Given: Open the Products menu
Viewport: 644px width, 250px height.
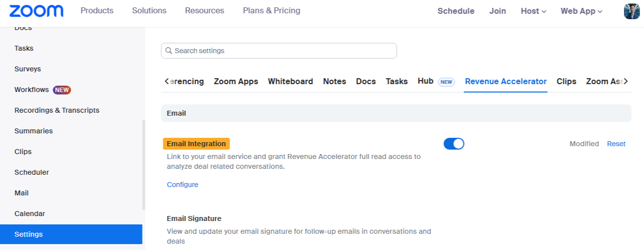Looking at the screenshot, I should [x=97, y=10].
